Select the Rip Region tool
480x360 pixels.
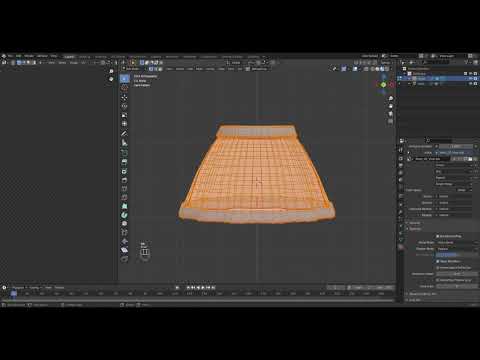coord(124,259)
